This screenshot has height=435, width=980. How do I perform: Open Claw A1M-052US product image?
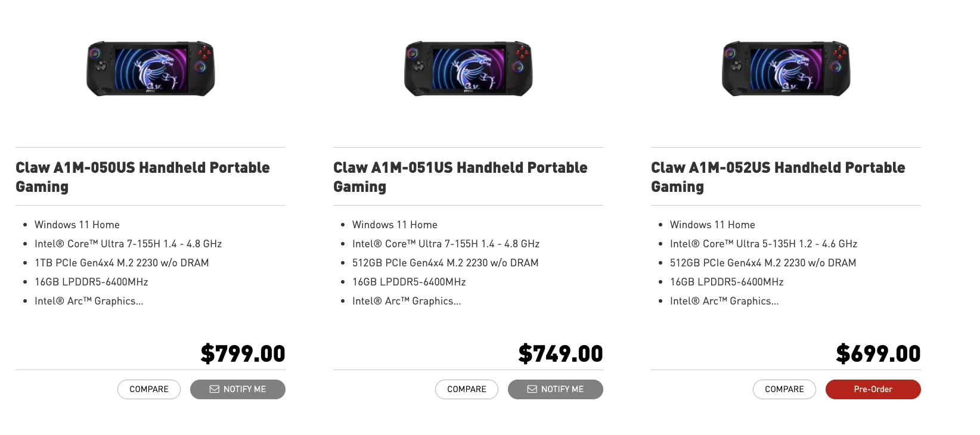click(x=786, y=69)
